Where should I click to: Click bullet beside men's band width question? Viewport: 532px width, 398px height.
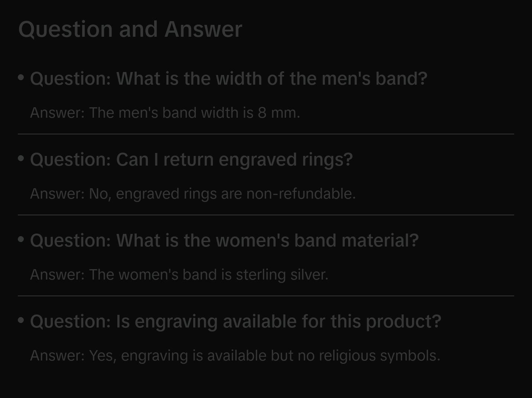click(21, 78)
